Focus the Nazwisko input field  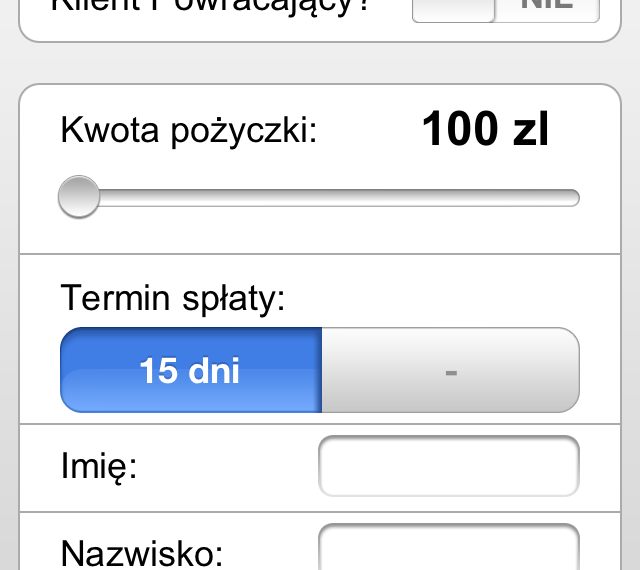448,548
